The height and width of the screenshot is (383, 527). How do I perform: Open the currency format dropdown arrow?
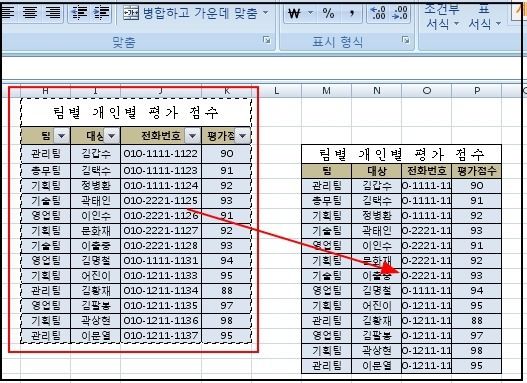pyautogui.click(x=311, y=13)
